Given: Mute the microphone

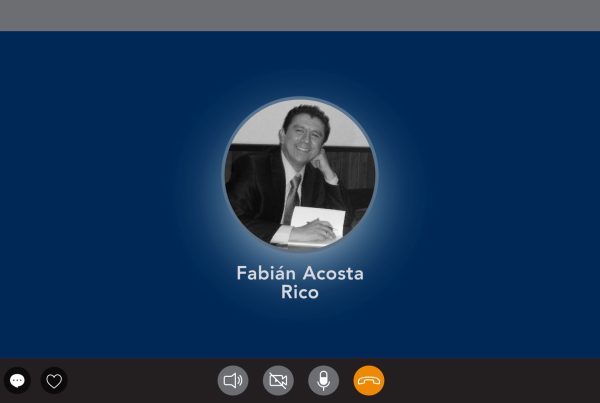Looking at the screenshot, I should [x=323, y=380].
